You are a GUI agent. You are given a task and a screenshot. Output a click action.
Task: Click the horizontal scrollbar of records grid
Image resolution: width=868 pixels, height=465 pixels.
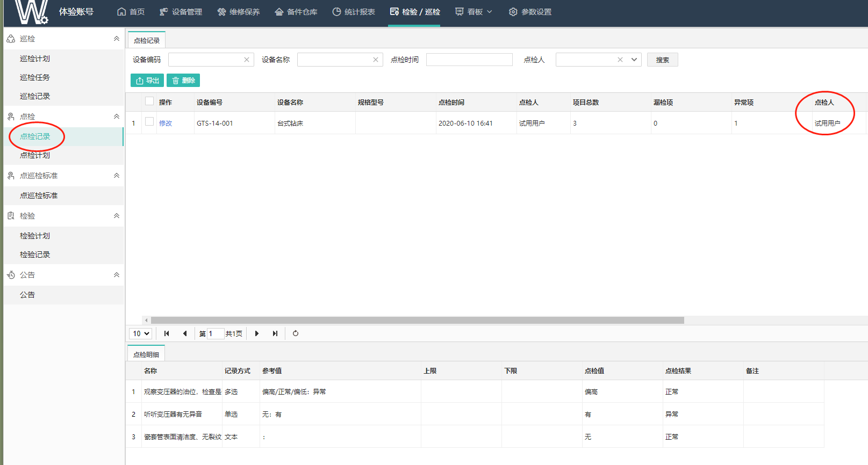418,320
